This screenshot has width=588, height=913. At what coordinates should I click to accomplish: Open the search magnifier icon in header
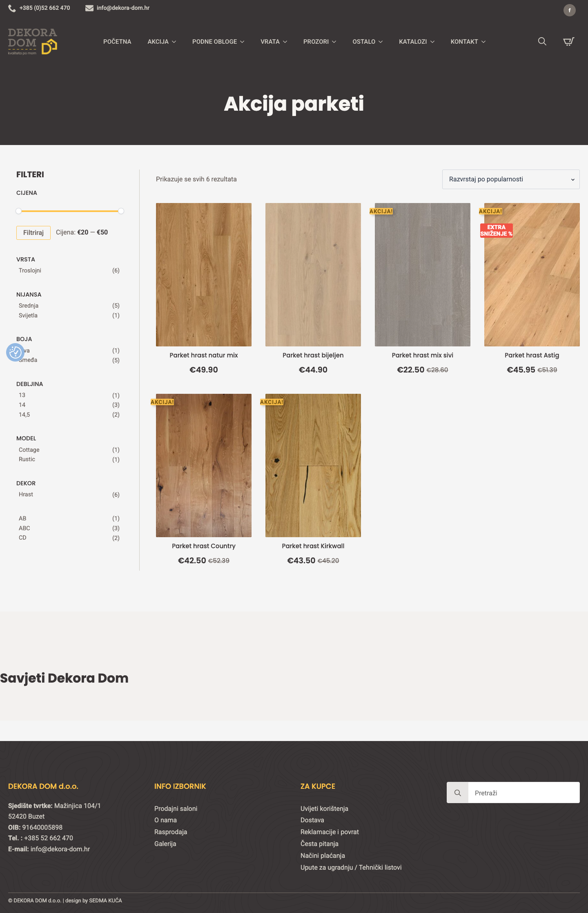pyautogui.click(x=542, y=41)
